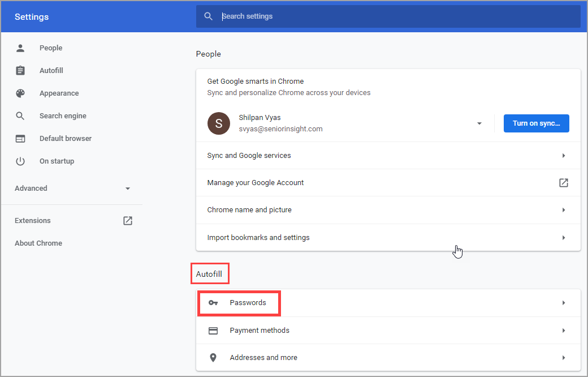The width and height of the screenshot is (588, 377).
Task: Click the Passwords key icon
Action: point(213,303)
